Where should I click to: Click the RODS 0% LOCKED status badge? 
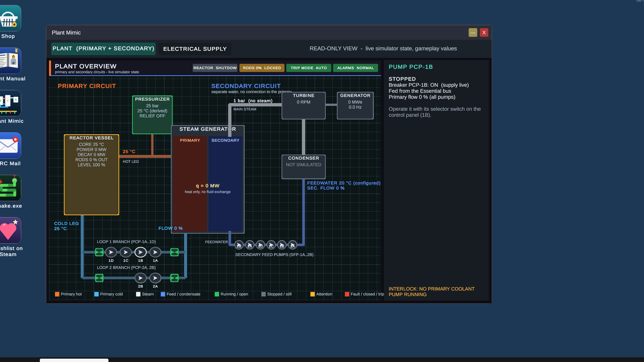262,68
